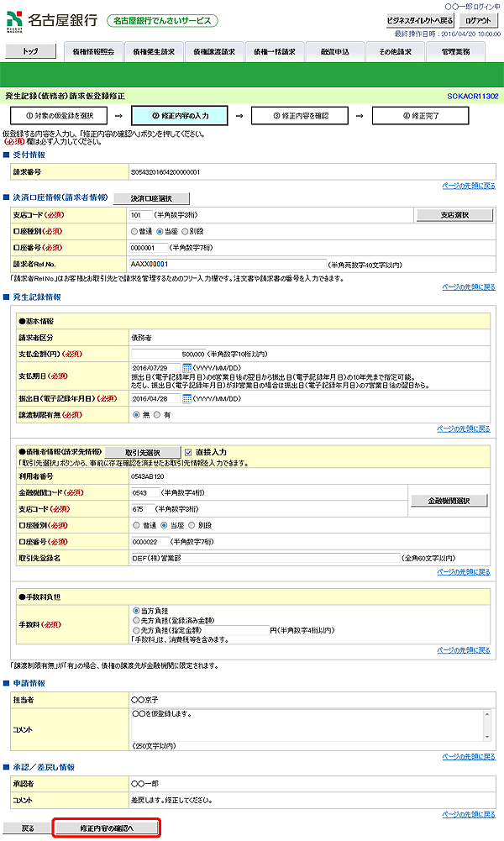Select 有 for 譲渡制限有無

pos(157,414)
